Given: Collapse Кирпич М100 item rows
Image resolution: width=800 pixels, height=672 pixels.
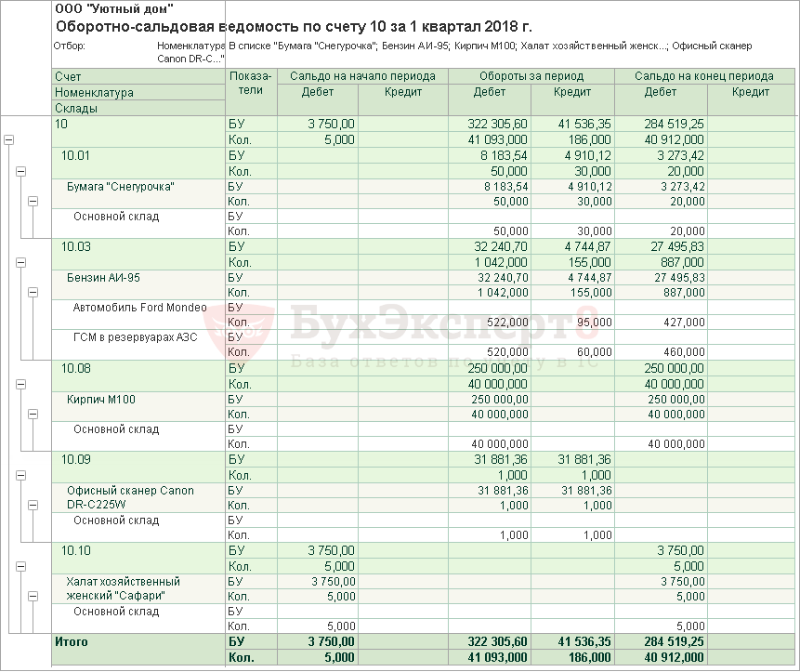Looking at the screenshot, I should (33, 414).
